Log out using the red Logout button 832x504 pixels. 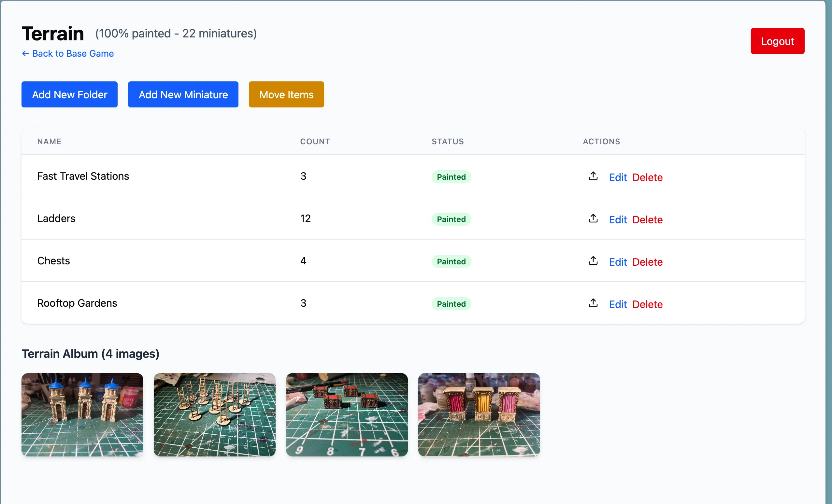coord(777,41)
